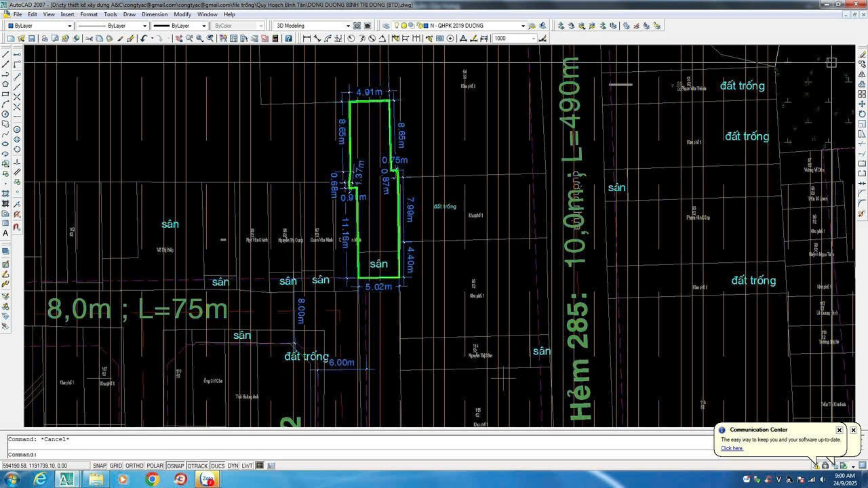Select the Linear Dimension tool
The width and height of the screenshot is (868, 488).
[x=307, y=39]
